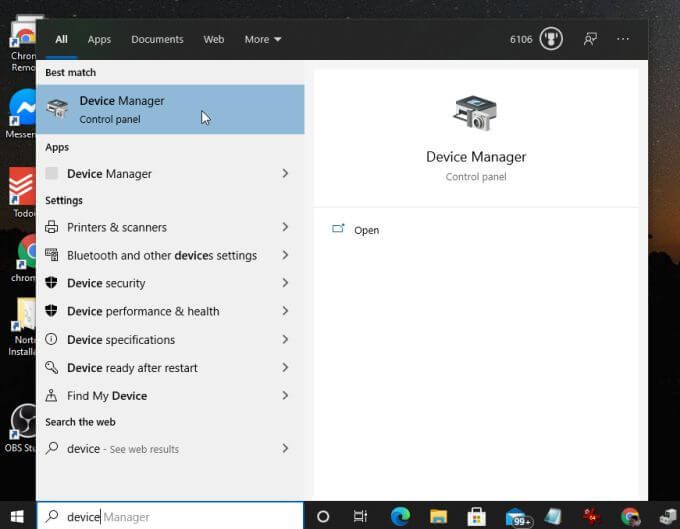
Task: Click Open in the Device Manager preview pane
Action: coord(366,230)
